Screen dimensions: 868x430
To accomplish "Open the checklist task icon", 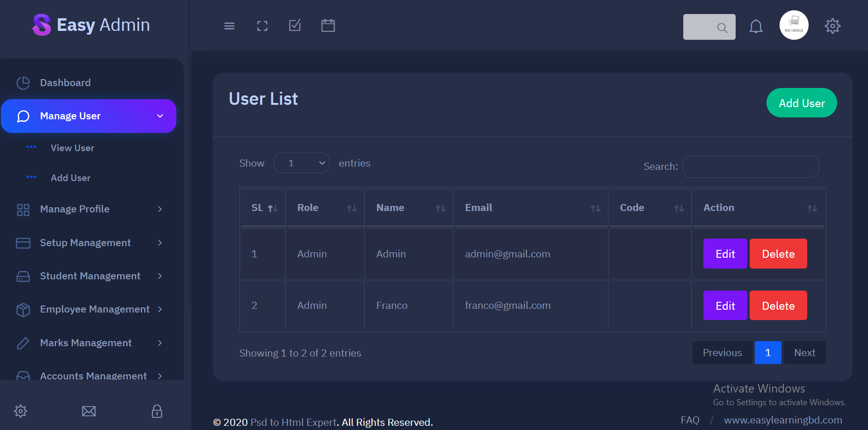I will click(x=295, y=26).
